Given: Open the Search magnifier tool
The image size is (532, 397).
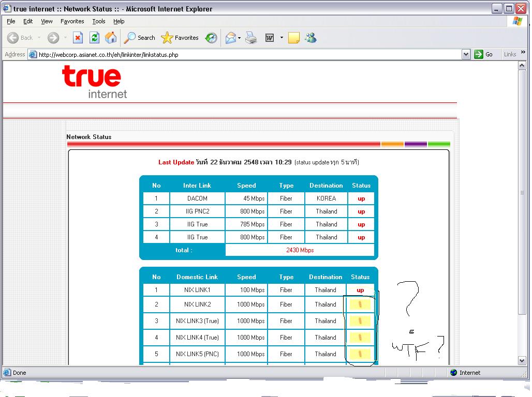Looking at the screenshot, I should (139, 38).
